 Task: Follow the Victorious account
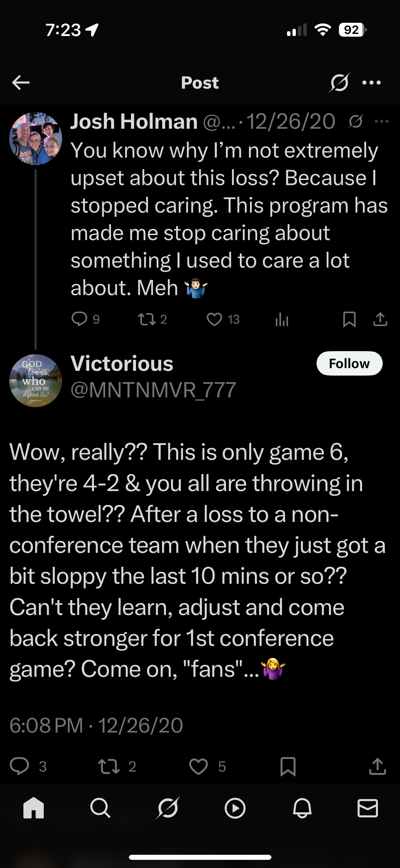[349, 363]
